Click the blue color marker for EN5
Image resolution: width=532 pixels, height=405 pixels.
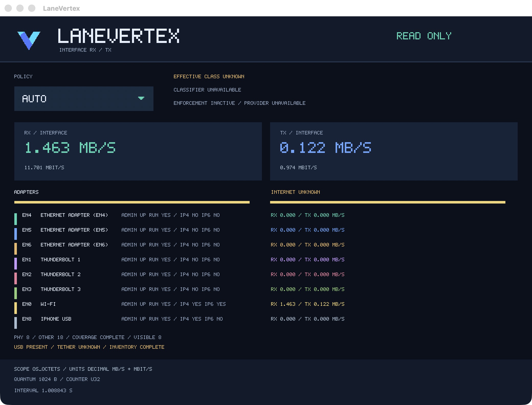16,234
